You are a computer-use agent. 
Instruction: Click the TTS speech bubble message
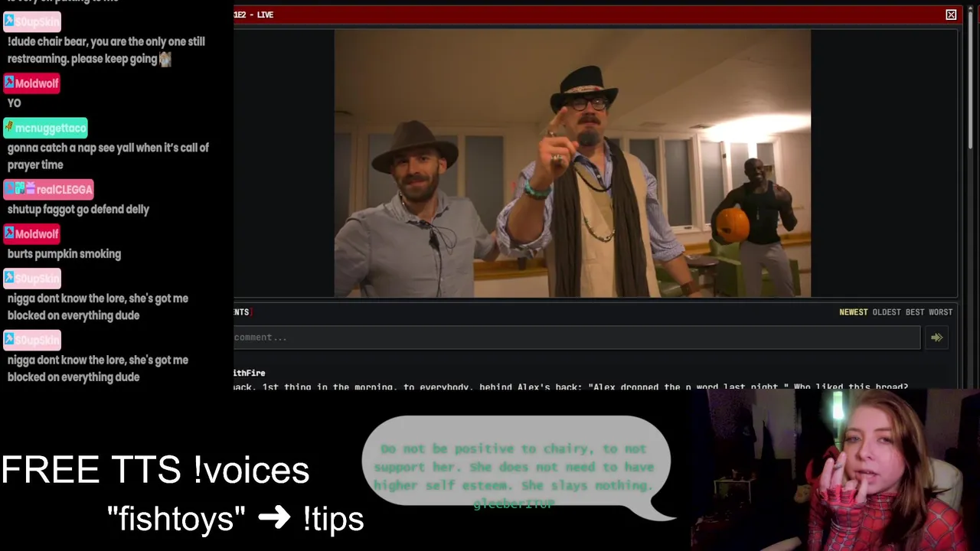517,468
